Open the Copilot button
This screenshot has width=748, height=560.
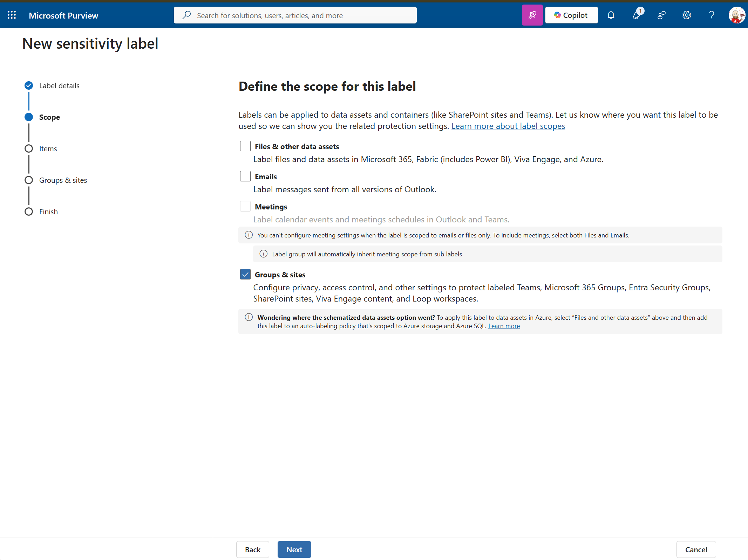[571, 15]
